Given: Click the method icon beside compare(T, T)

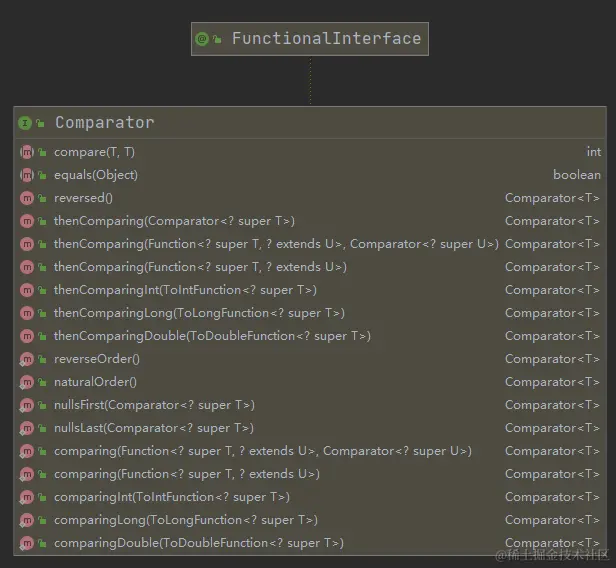Looking at the screenshot, I should coord(26,152).
